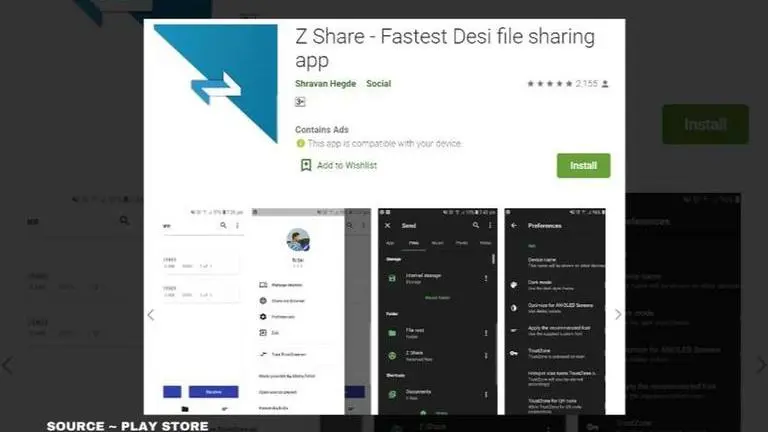Click the search icon in the first screenshot

pyautogui.click(x=223, y=225)
